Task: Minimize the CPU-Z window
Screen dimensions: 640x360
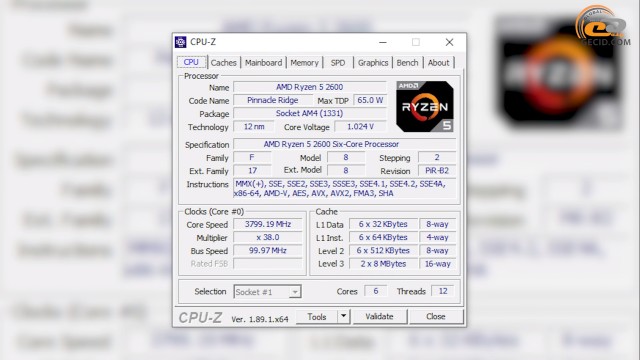Action: pos(382,42)
